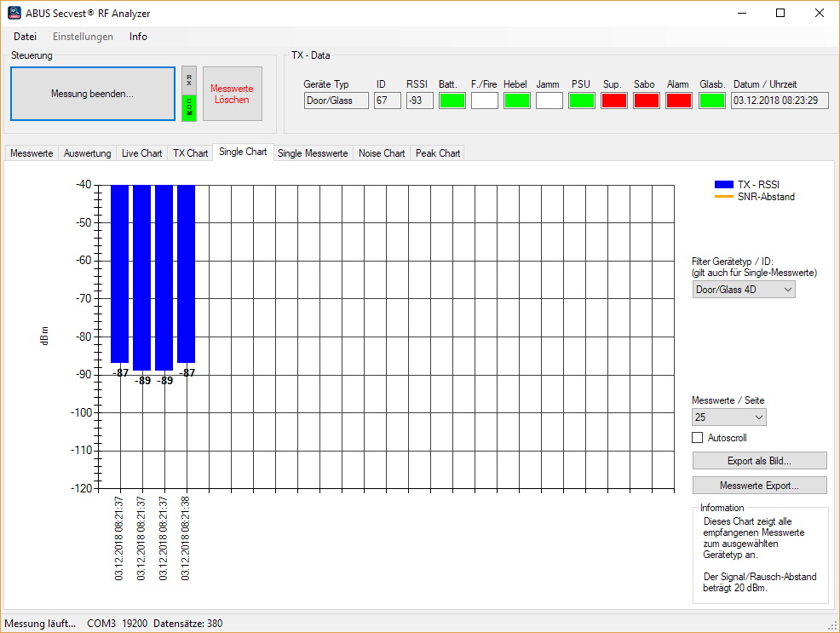Click the white Jamm status indicator

[x=549, y=101]
